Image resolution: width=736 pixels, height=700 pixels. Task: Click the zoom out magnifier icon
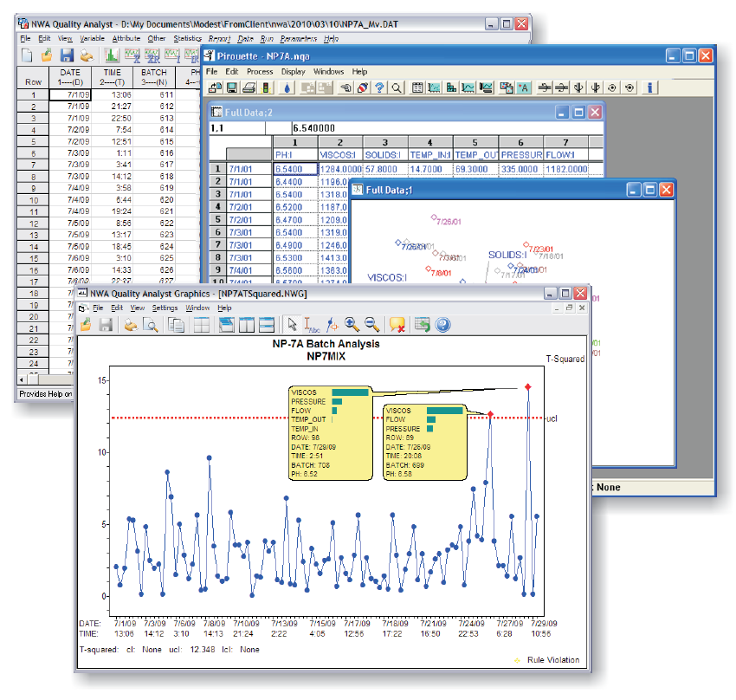click(x=371, y=325)
